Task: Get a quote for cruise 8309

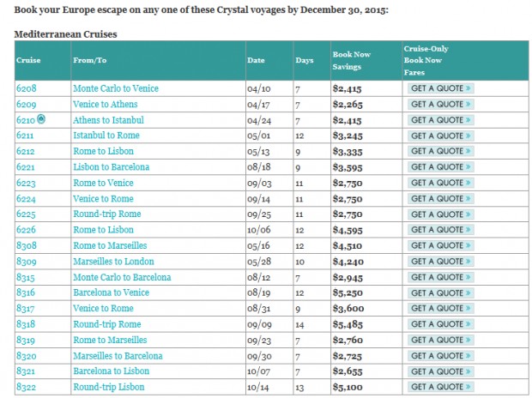Action: (440, 262)
